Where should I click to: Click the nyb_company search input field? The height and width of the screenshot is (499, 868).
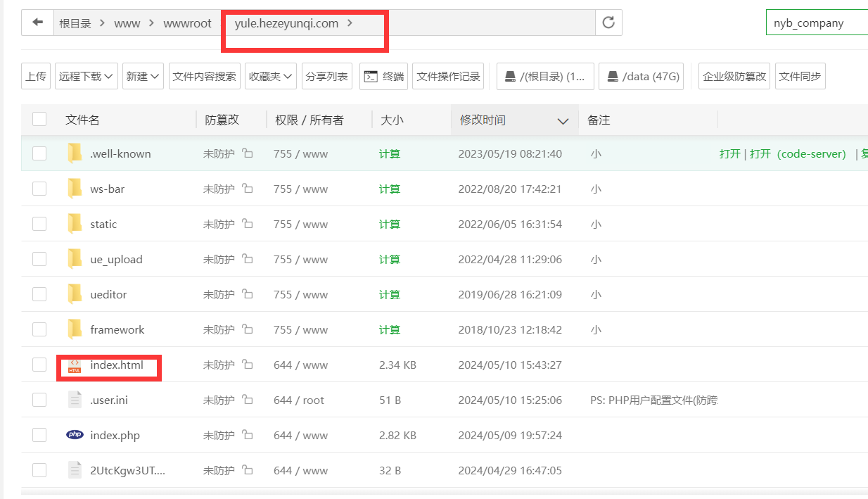point(816,23)
